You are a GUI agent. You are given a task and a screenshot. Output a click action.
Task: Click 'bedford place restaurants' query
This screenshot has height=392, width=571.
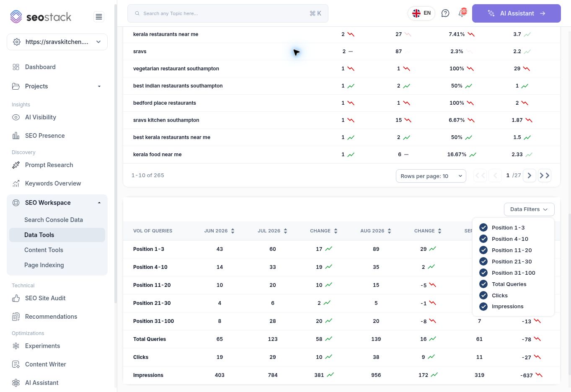click(165, 103)
